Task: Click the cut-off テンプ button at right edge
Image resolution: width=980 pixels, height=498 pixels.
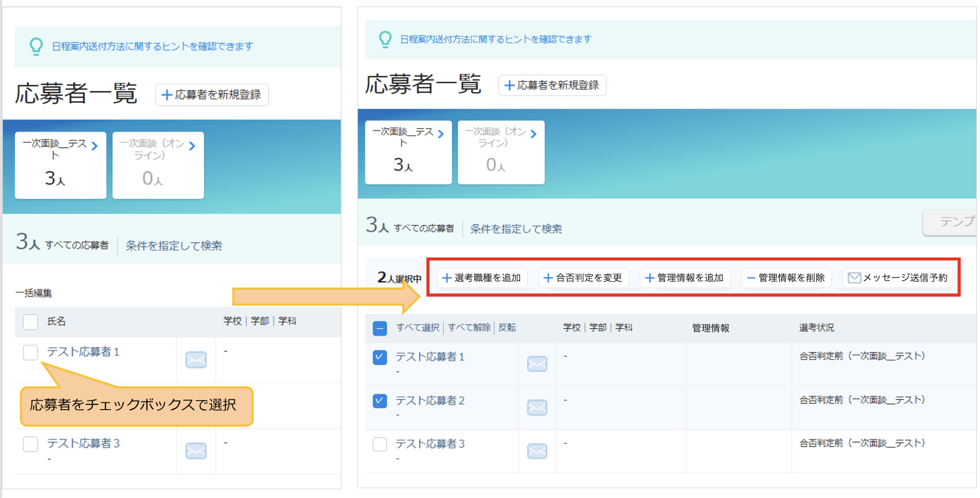Action: 950,222
